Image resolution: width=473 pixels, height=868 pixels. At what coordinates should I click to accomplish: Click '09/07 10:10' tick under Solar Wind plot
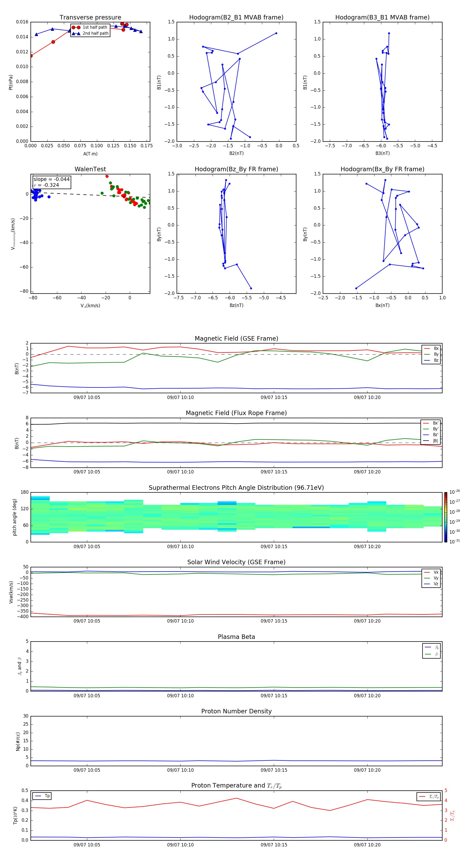(181, 621)
